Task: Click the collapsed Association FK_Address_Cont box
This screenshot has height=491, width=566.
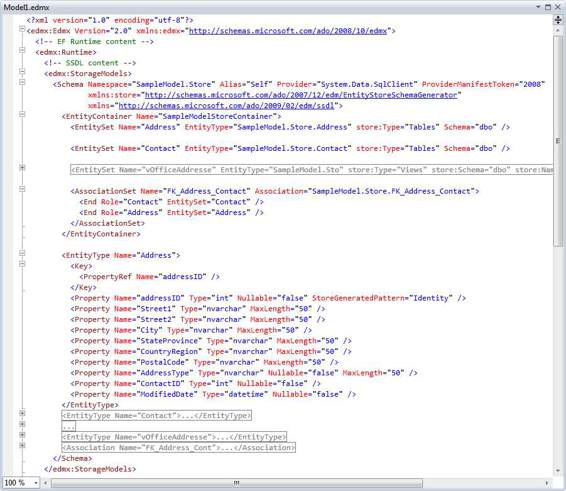Action: 178,448
